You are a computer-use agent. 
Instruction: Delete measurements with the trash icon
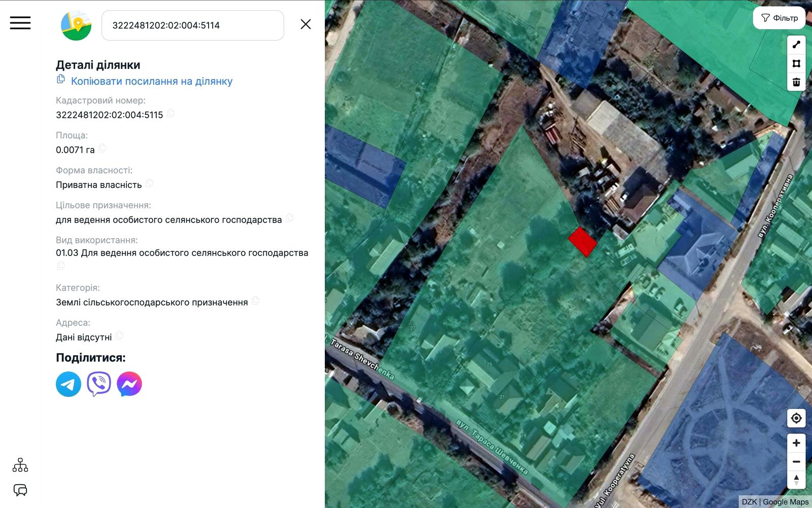796,82
